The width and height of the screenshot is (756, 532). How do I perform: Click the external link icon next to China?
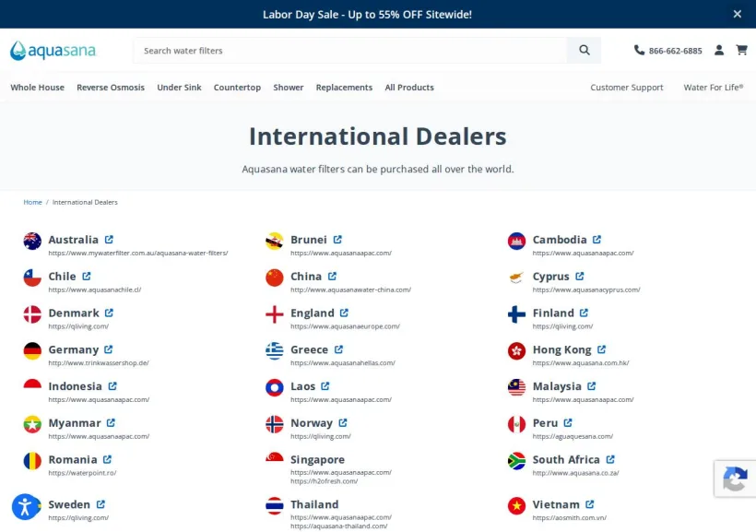click(332, 276)
